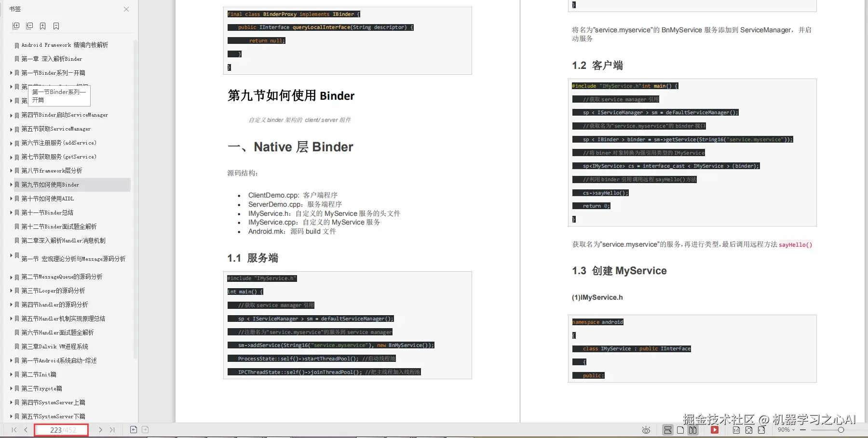Switch to single page view
868x438 pixels.
[680, 430]
